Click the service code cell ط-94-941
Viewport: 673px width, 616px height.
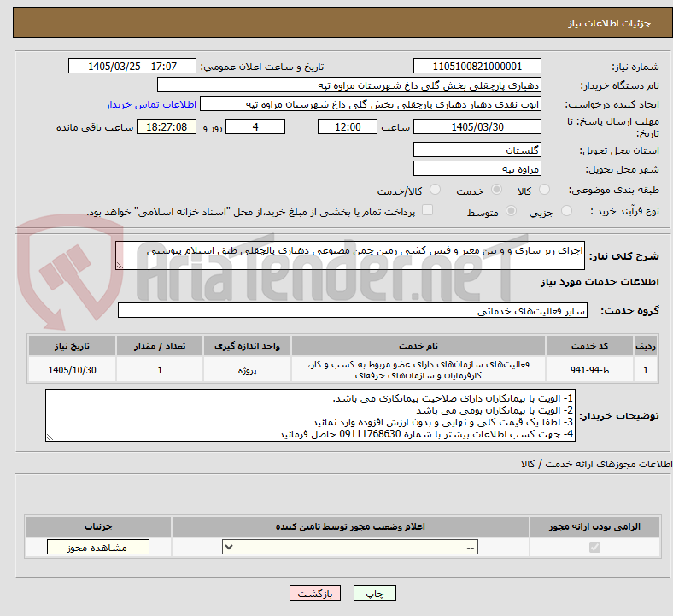590,370
